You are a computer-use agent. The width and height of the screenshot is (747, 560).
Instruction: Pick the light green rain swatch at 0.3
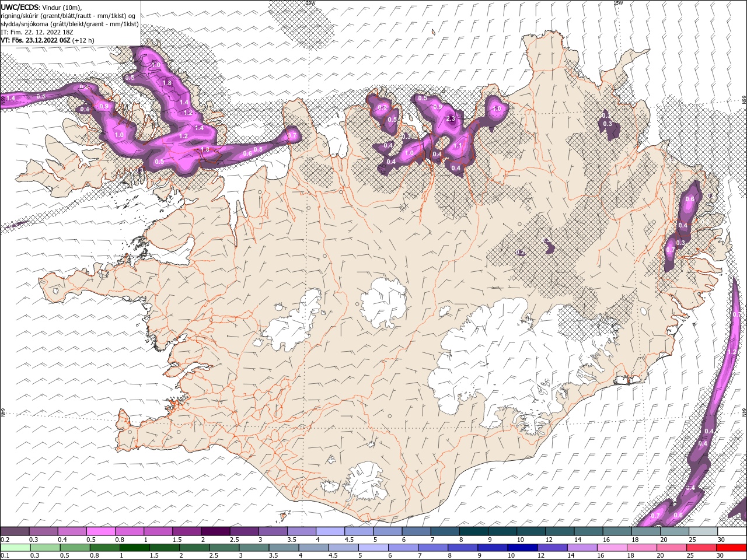coord(44,548)
